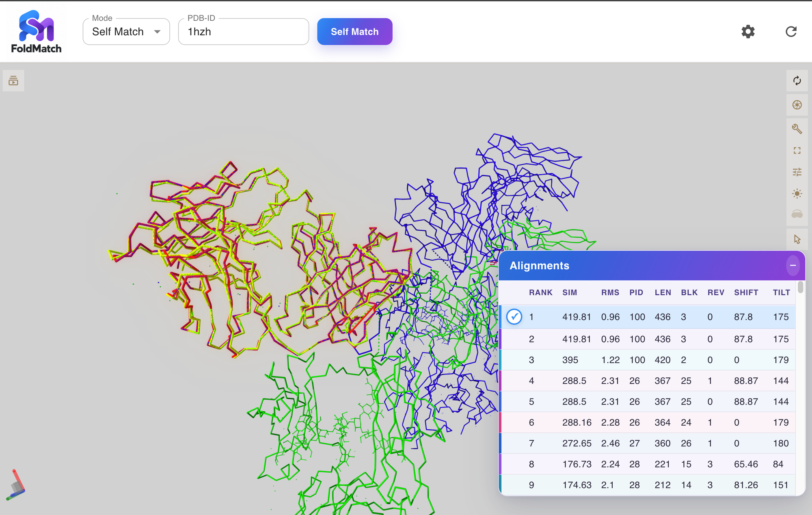Click the LEN column header
Viewport: 812px width, 515px height.
pyautogui.click(x=663, y=292)
